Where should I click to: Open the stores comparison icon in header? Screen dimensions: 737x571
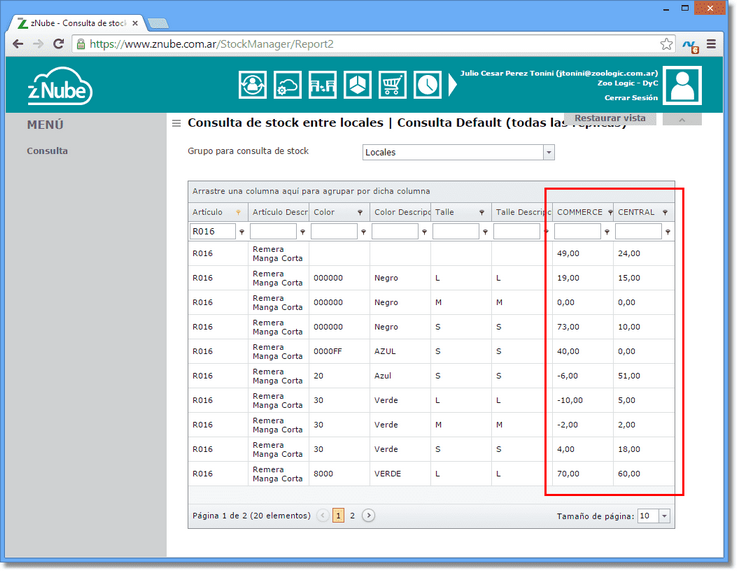pyautogui.click(x=322, y=85)
